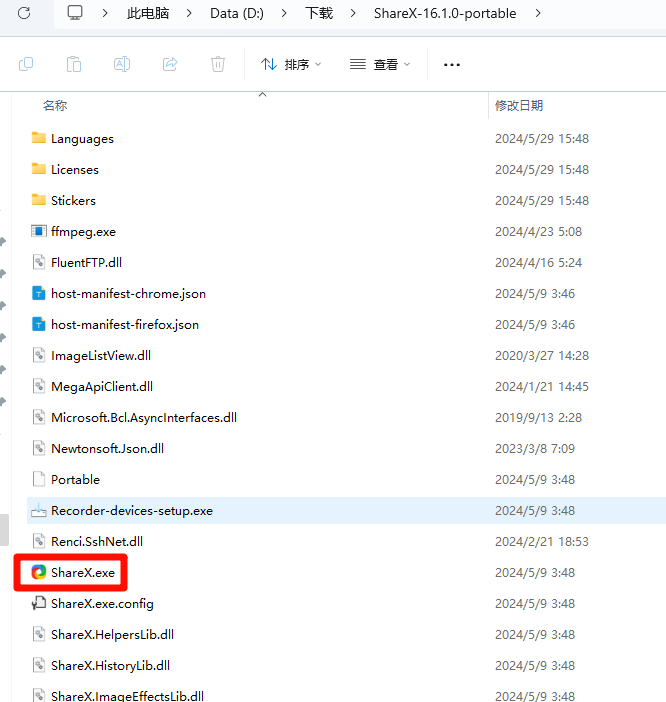Select the Microsoft.Bcl.AsyncInterfaces.dll file icon
Viewport: 666px width, 702px height.
click(39, 417)
